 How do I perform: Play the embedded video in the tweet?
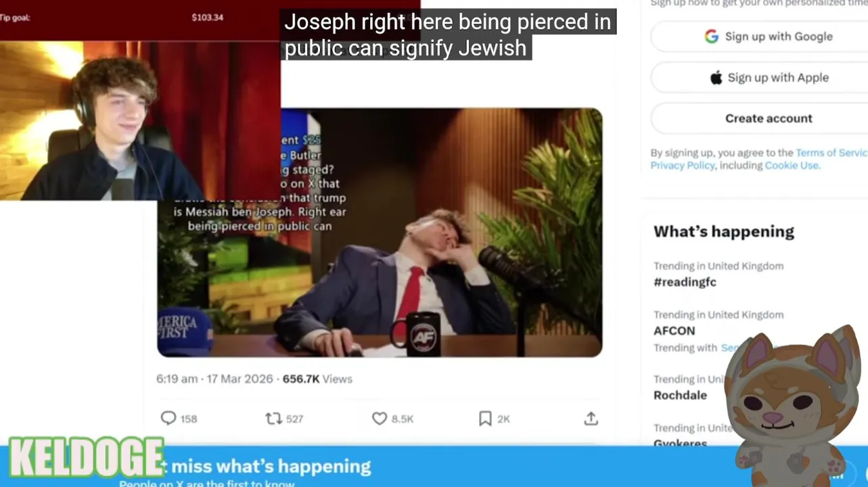click(x=380, y=233)
